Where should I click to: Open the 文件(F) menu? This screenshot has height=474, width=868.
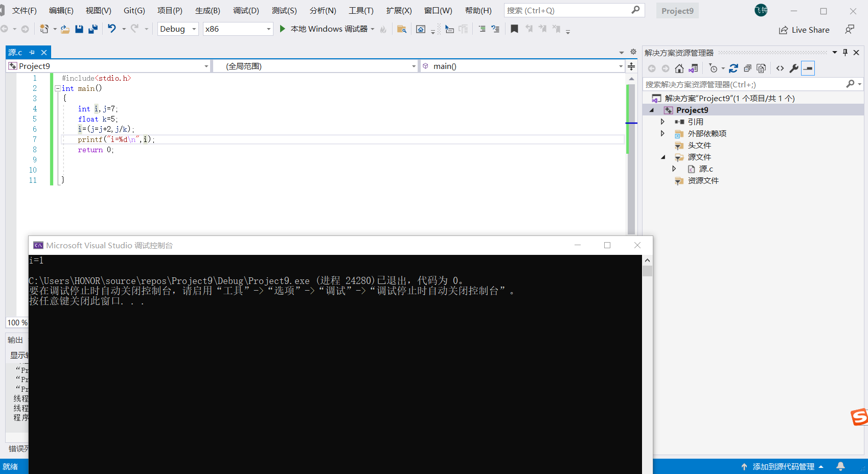24,11
